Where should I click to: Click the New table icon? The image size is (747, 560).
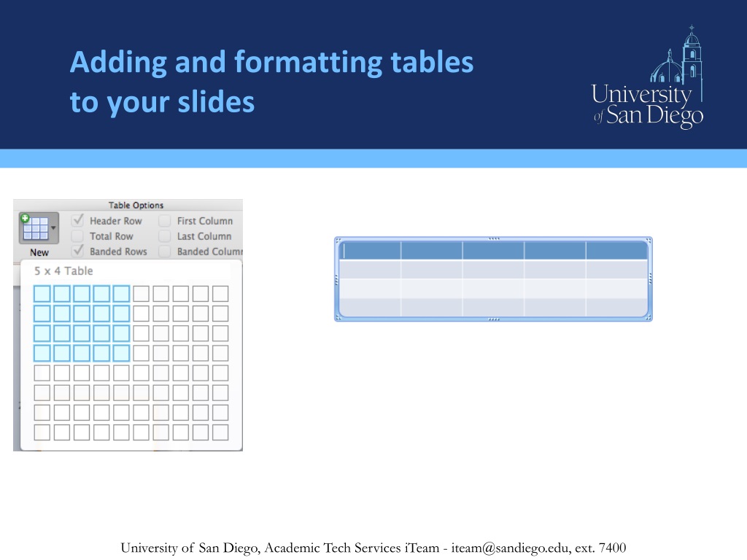(35, 230)
